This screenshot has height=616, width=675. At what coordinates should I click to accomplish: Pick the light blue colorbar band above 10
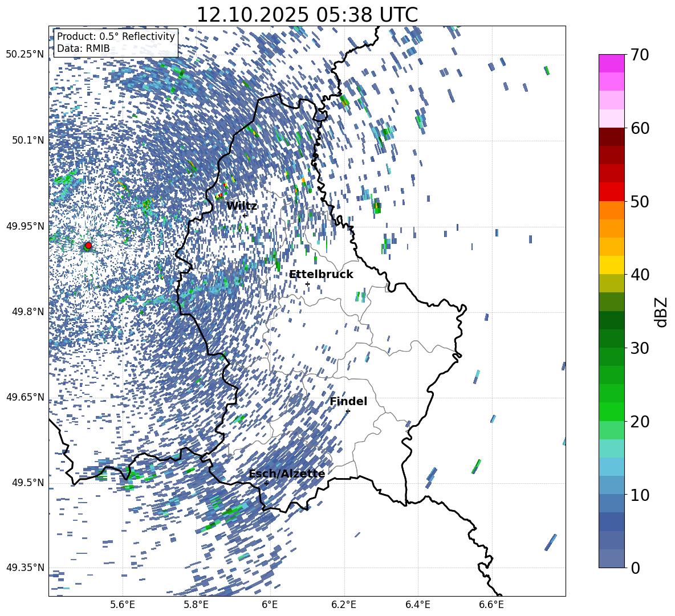click(x=611, y=467)
